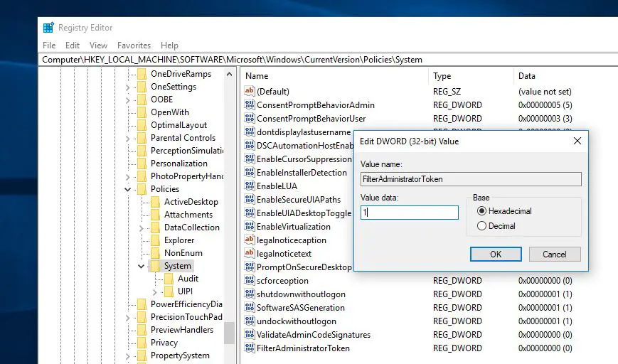
Task: Open the Favorites menu
Action: tap(134, 45)
